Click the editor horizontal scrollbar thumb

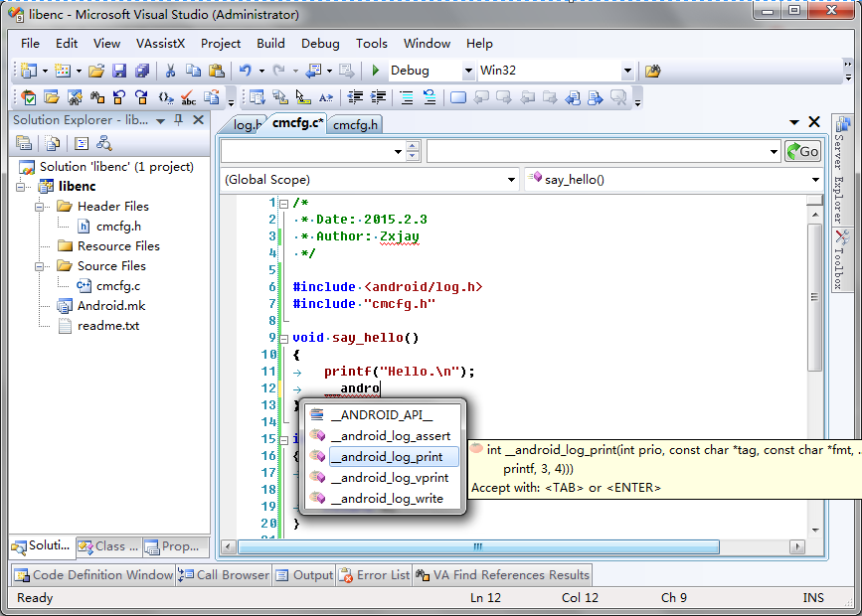pos(478,546)
